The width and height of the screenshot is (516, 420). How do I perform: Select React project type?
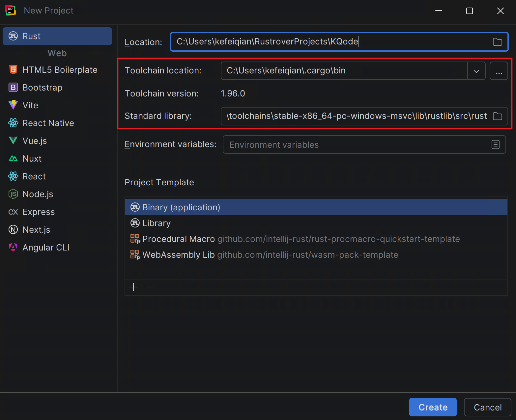(57, 176)
